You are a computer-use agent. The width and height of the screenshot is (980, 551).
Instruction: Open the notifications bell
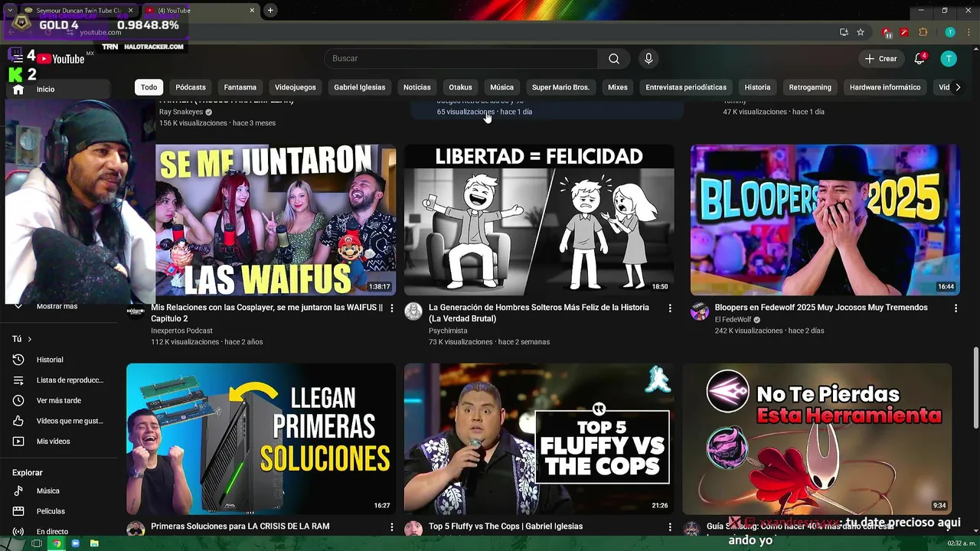[x=920, y=59]
